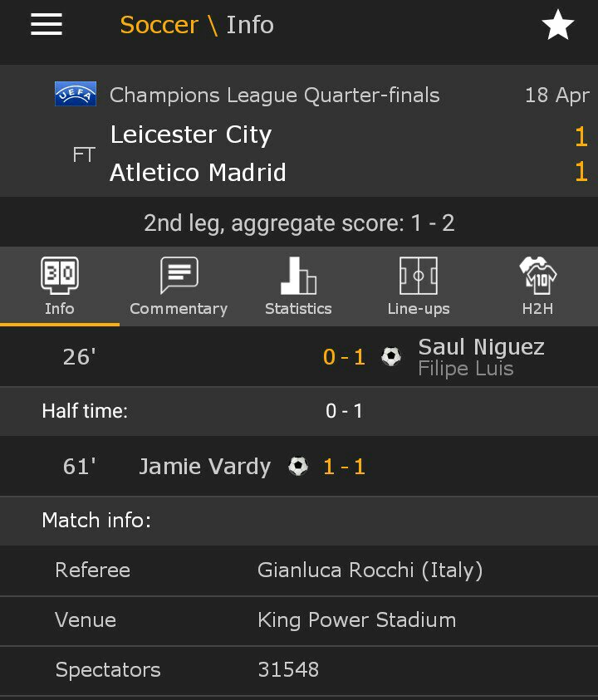This screenshot has height=700, width=598.
Task: Click the UEFA competition logo
Action: click(x=76, y=94)
